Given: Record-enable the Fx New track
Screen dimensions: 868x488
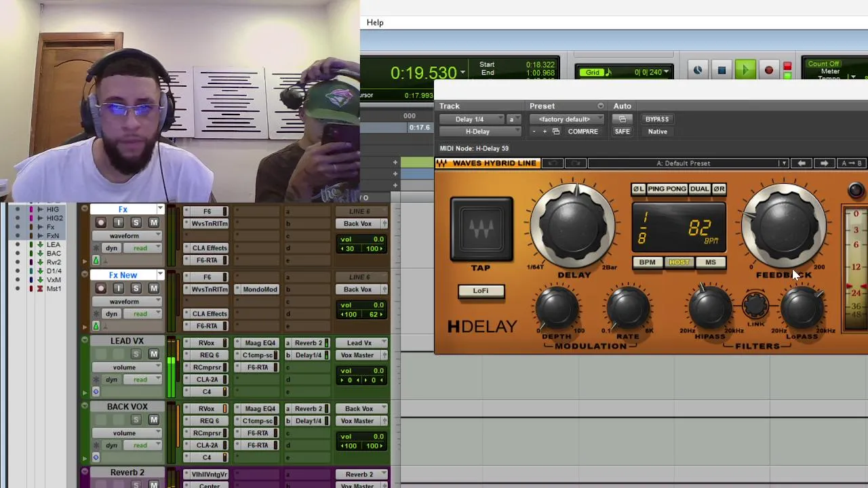Looking at the screenshot, I should click(100, 289).
